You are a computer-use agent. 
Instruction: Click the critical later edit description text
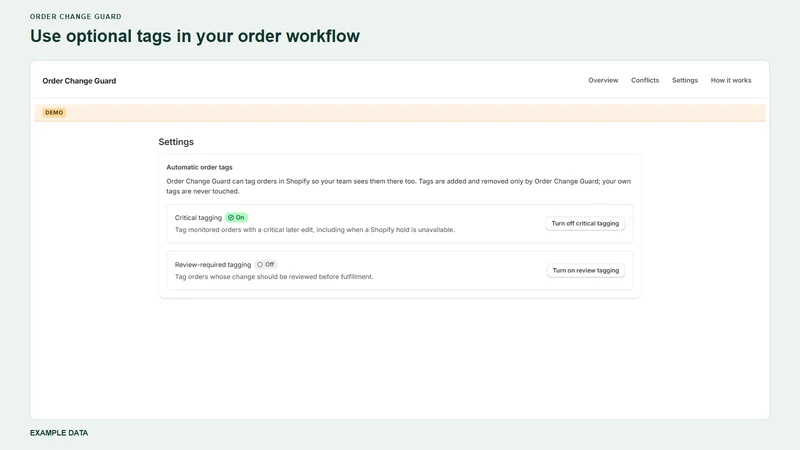(315, 230)
